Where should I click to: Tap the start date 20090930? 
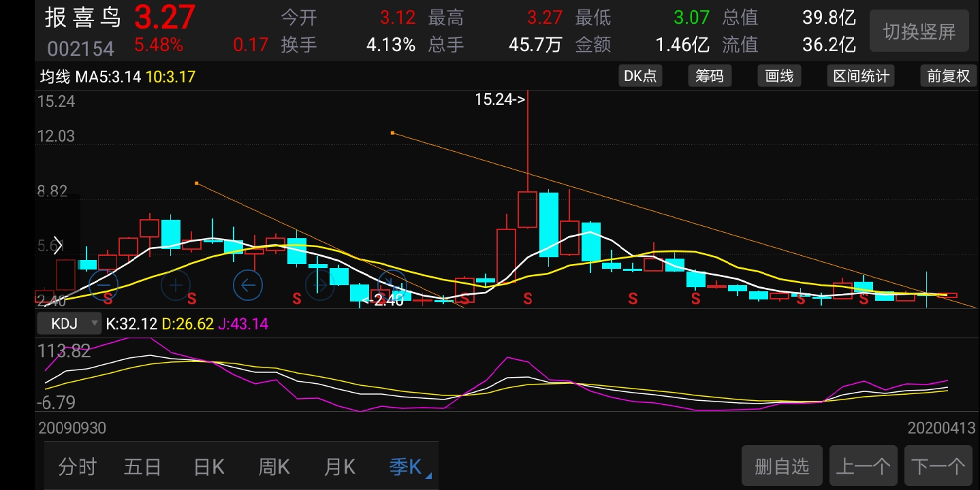click(x=72, y=428)
